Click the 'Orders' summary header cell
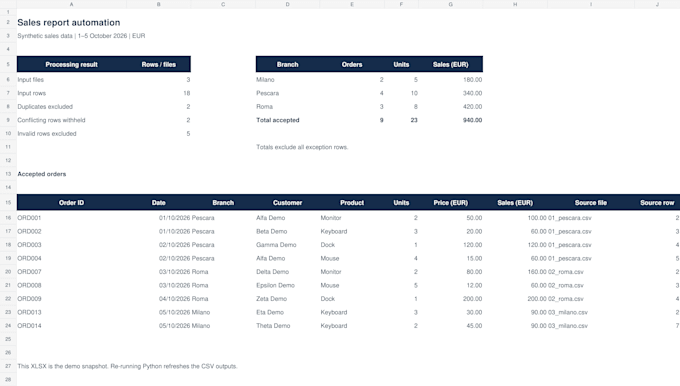The width and height of the screenshot is (680, 386). click(352, 64)
